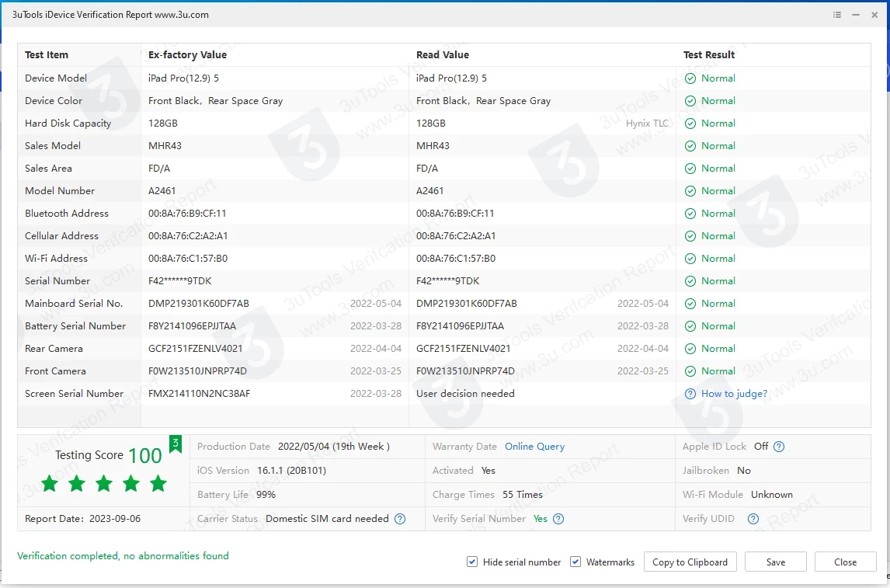Click the green check icon for Mainboard Serial No.
890x588 pixels.
(x=690, y=304)
